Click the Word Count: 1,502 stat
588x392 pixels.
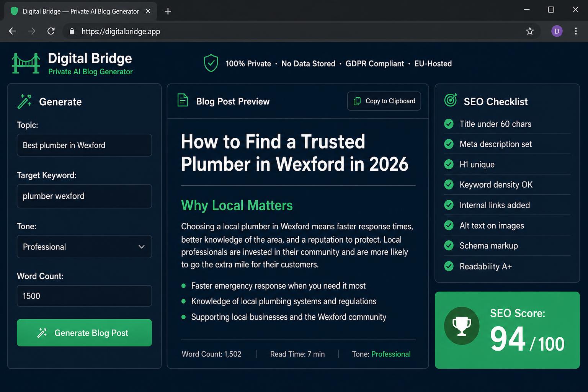[211, 354]
